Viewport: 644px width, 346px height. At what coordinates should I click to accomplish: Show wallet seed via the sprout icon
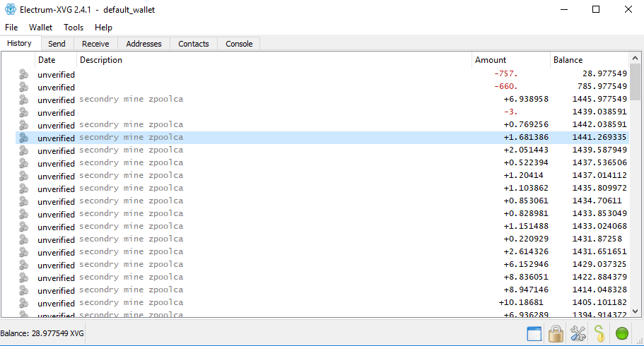(x=599, y=333)
